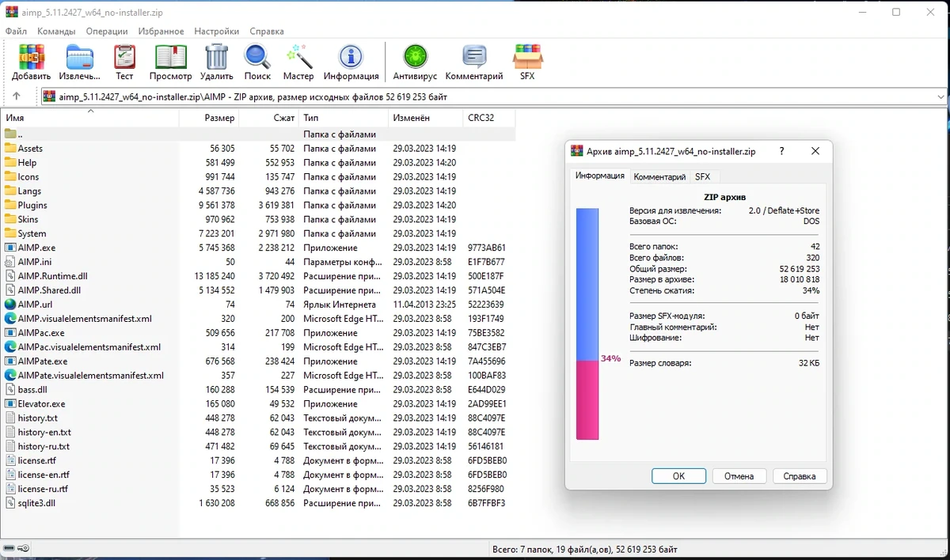950x560 pixels.
Task: Click the Отмена button
Action: 739,476
